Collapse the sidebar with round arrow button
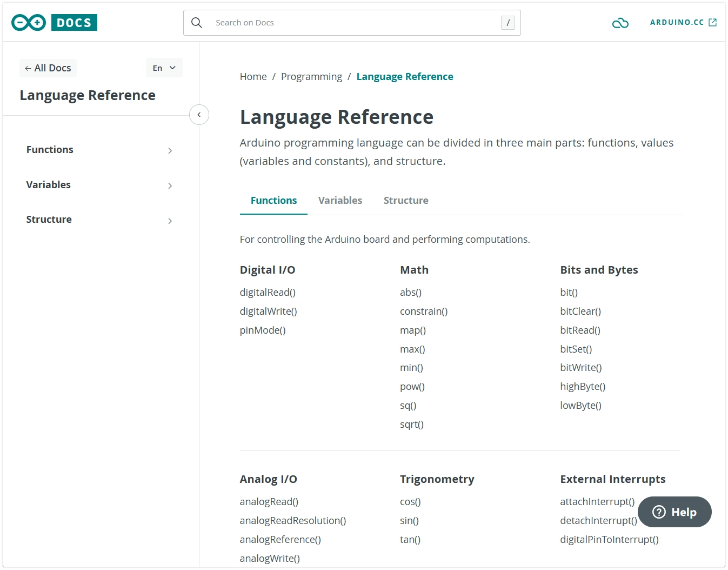This screenshot has width=728, height=570. coord(199,115)
